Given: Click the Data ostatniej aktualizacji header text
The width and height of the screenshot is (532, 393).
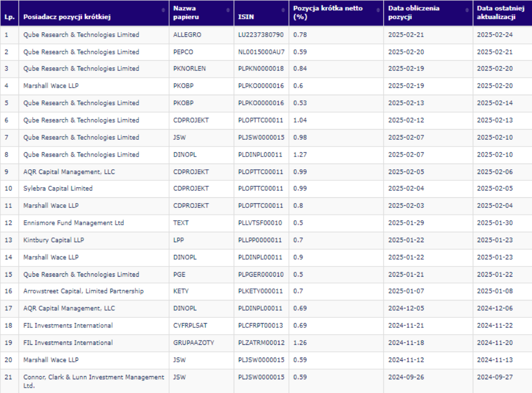Looking at the screenshot, I should coord(500,13).
